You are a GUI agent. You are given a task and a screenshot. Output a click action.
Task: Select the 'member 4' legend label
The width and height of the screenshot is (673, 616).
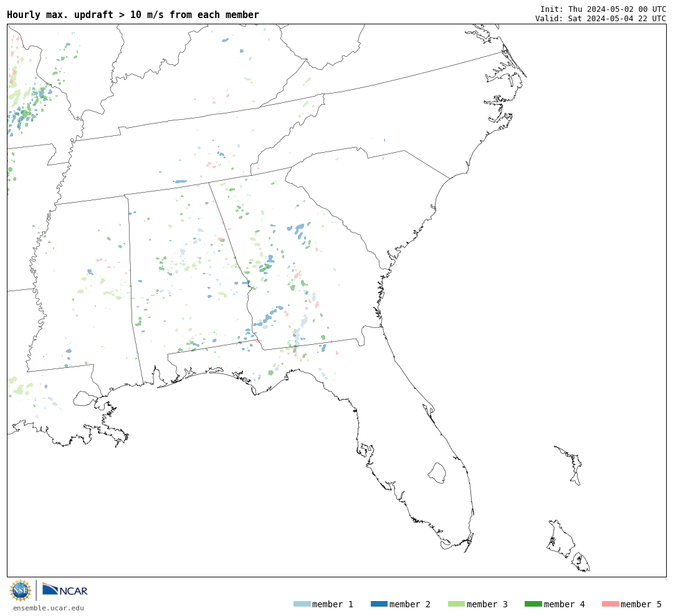pyautogui.click(x=564, y=604)
